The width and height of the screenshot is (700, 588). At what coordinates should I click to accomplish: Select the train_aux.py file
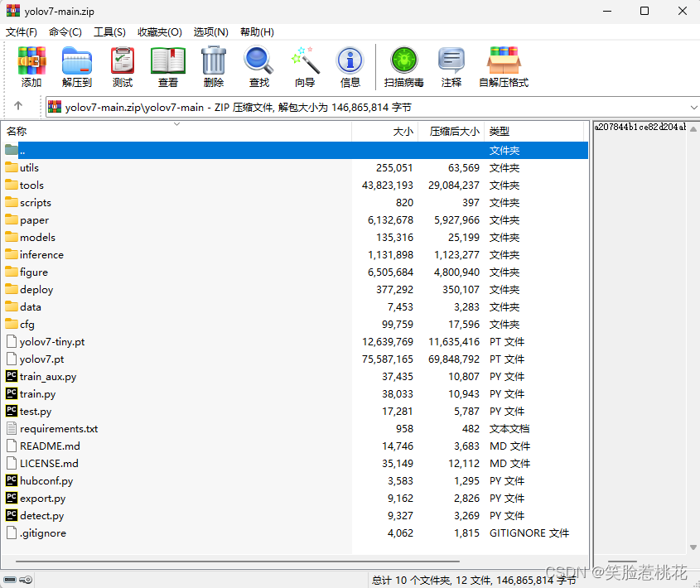click(295, 376)
